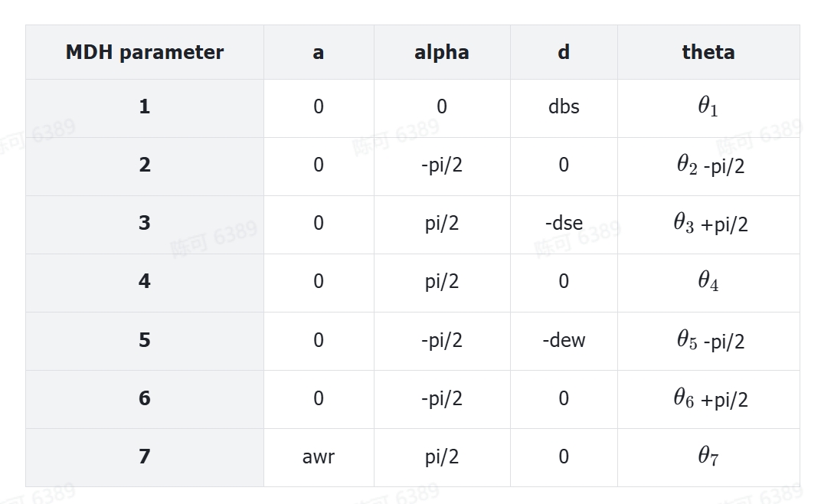Select the theta 2 minus pi/2 cell
Screen dimensions: 821x504
(x=710, y=165)
